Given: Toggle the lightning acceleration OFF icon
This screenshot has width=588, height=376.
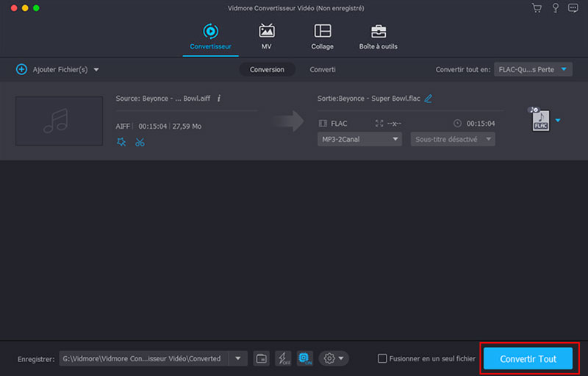Looking at the screenshot, I should tap(284, 359).
